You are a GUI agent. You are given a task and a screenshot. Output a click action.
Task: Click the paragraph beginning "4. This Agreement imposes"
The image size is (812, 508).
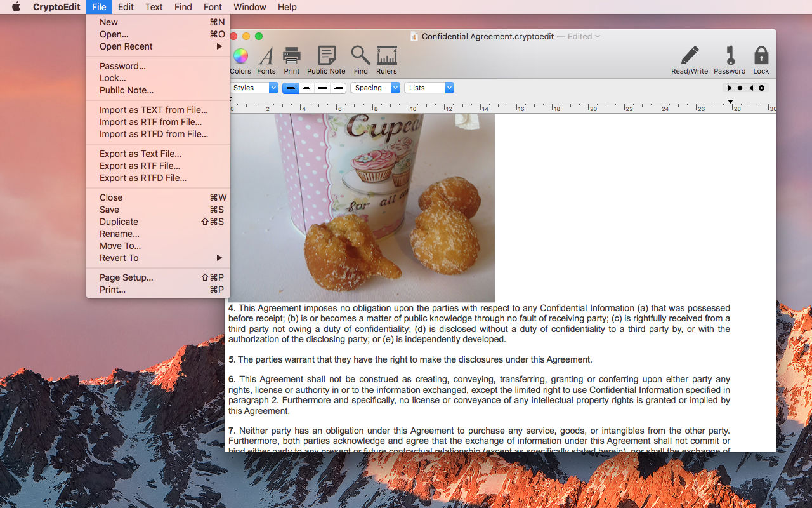[479, 324]
